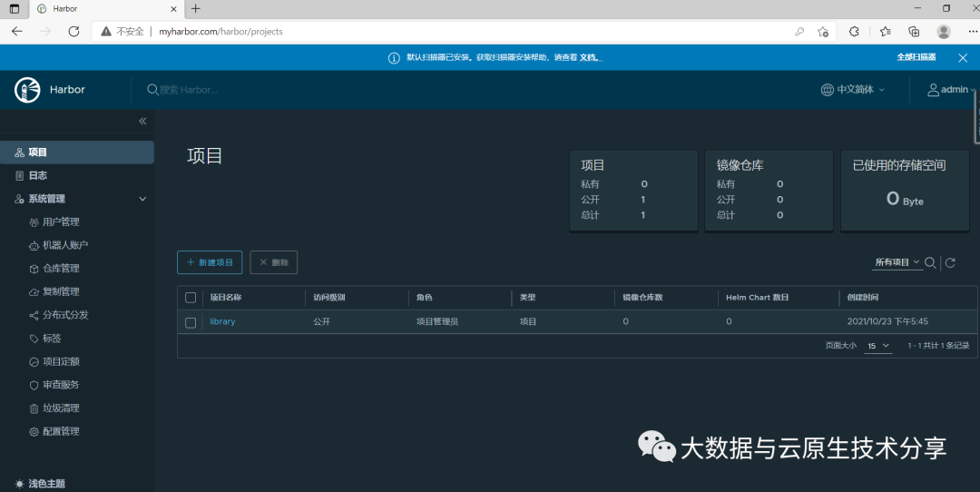
Task: Open the admin account dropdown
Action: 951,90
